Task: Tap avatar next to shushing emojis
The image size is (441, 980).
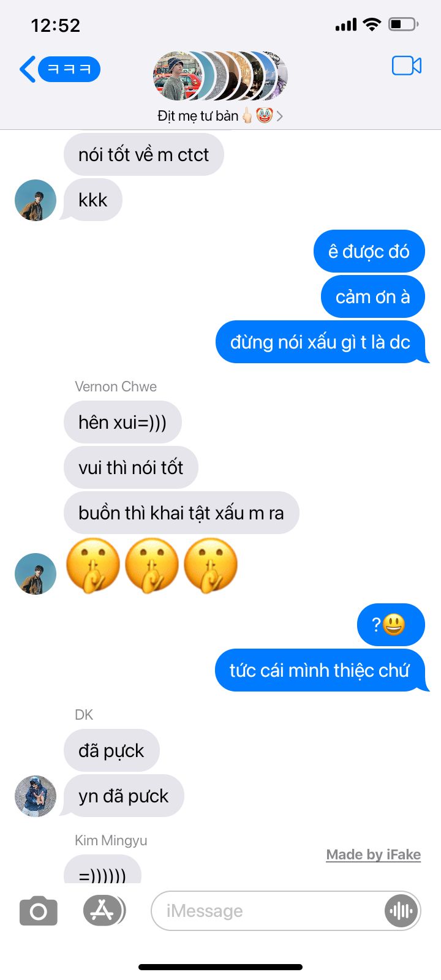Action: [x=36, y=574]
